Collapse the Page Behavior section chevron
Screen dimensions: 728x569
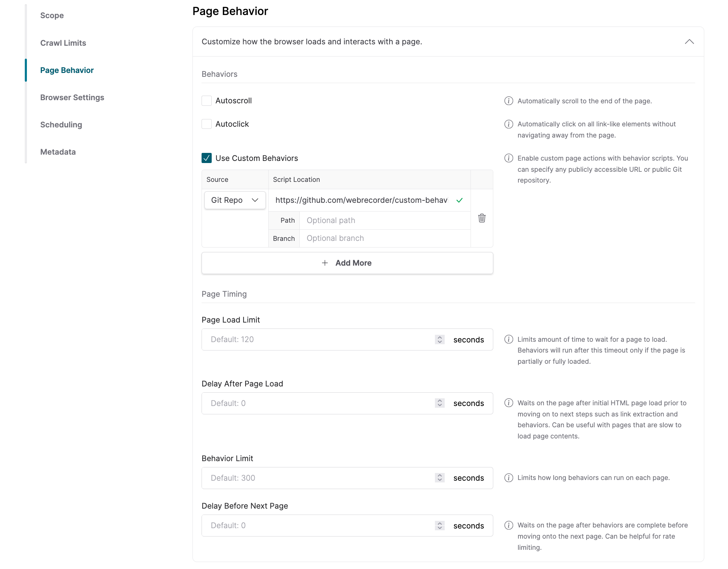point(689,42)
